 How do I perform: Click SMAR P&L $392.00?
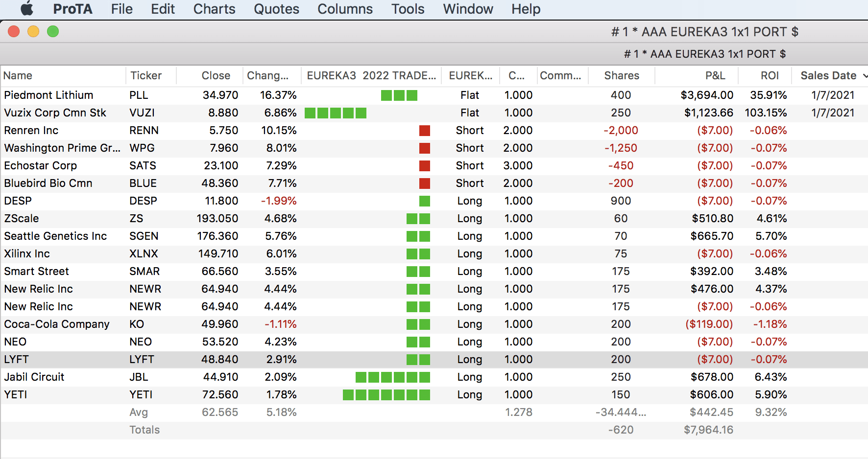point(712,271)
